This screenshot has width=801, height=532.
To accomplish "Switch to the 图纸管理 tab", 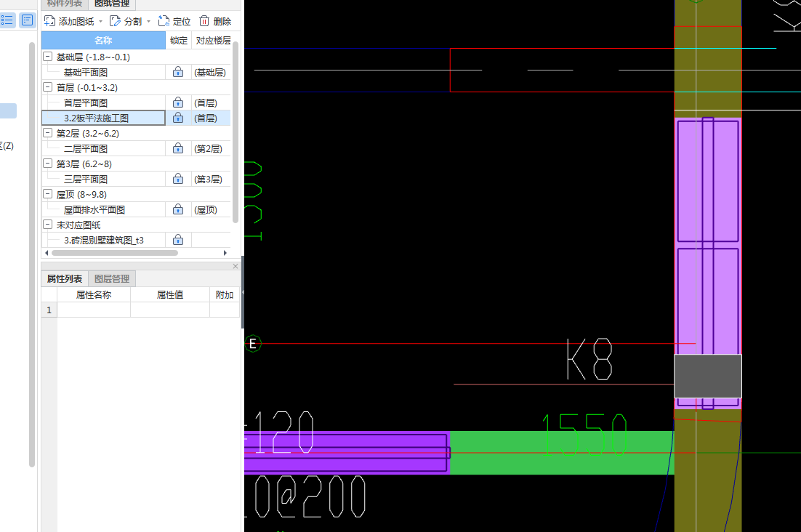I will click(112, 4).
